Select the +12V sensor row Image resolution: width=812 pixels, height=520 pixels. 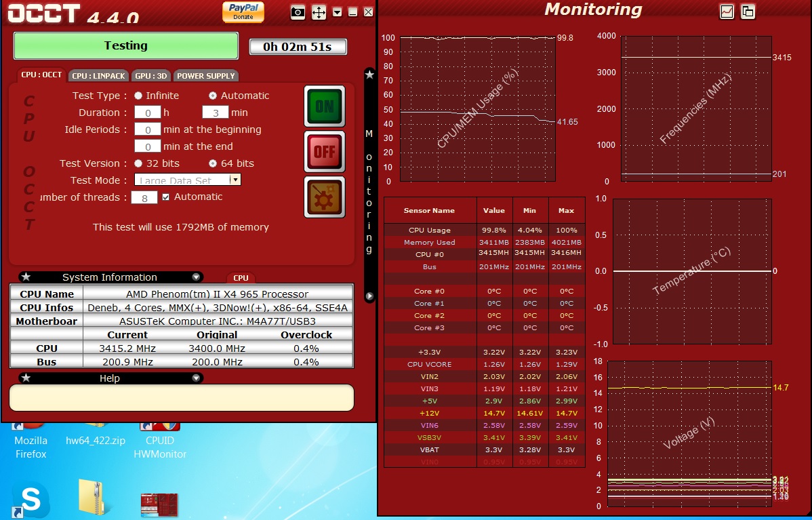(x=484, y=413)
